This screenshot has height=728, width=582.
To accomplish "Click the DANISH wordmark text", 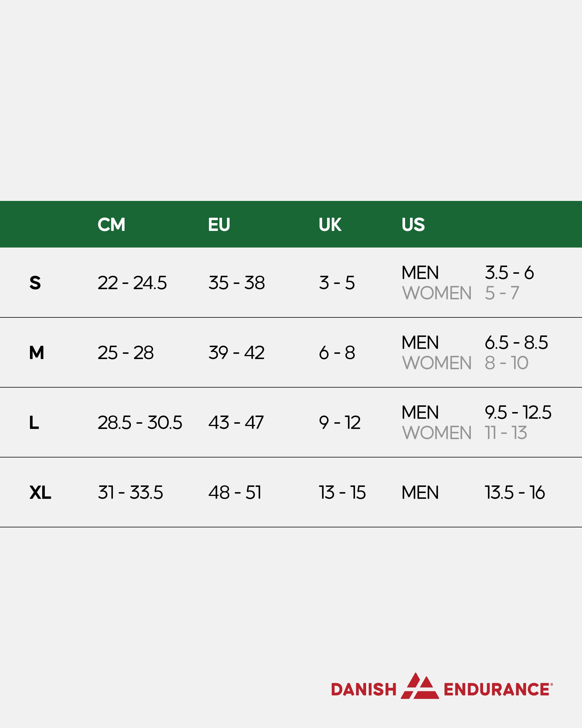I will [x=364, y=689].
